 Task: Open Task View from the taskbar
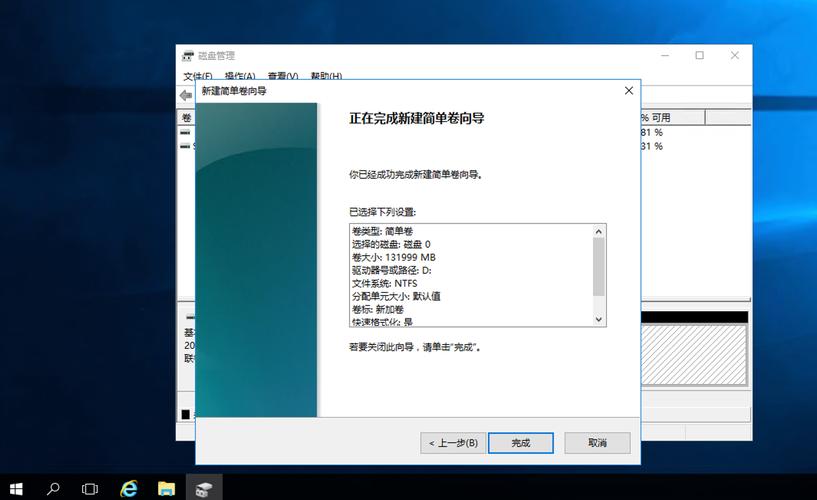[90, 489]
